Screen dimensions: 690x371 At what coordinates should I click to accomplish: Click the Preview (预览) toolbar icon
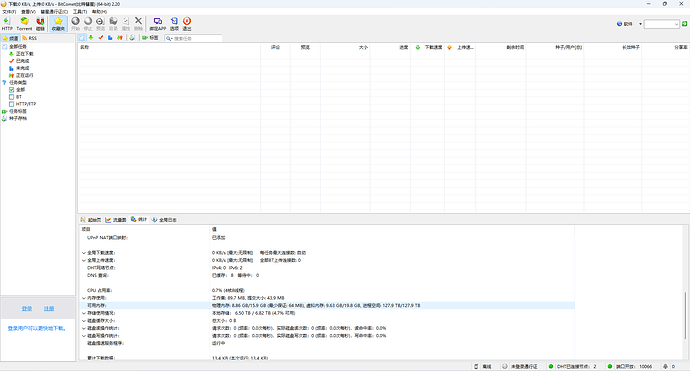point(100,24)
